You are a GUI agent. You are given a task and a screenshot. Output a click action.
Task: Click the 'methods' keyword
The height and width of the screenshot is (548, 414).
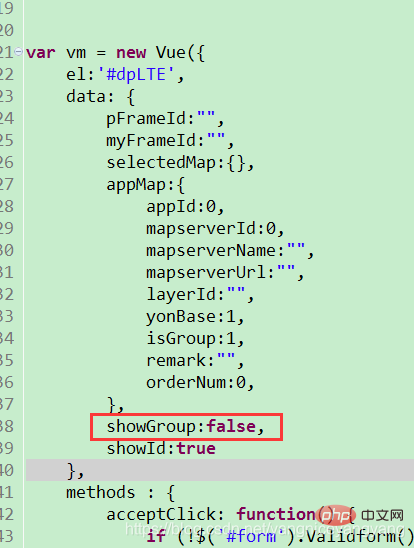pos(100,493)
